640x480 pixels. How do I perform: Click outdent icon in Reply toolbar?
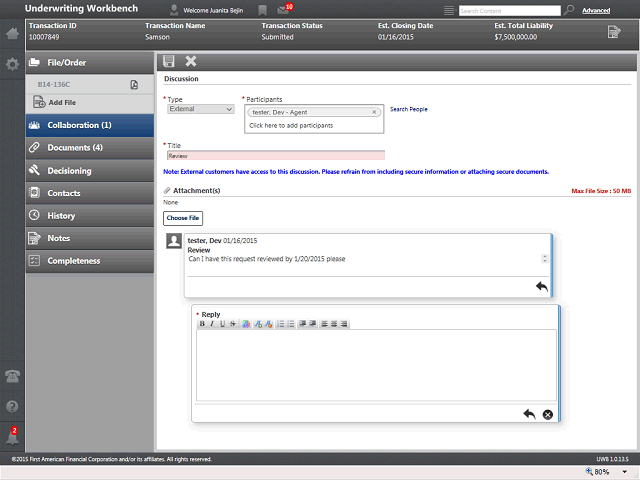pos(303,324)
